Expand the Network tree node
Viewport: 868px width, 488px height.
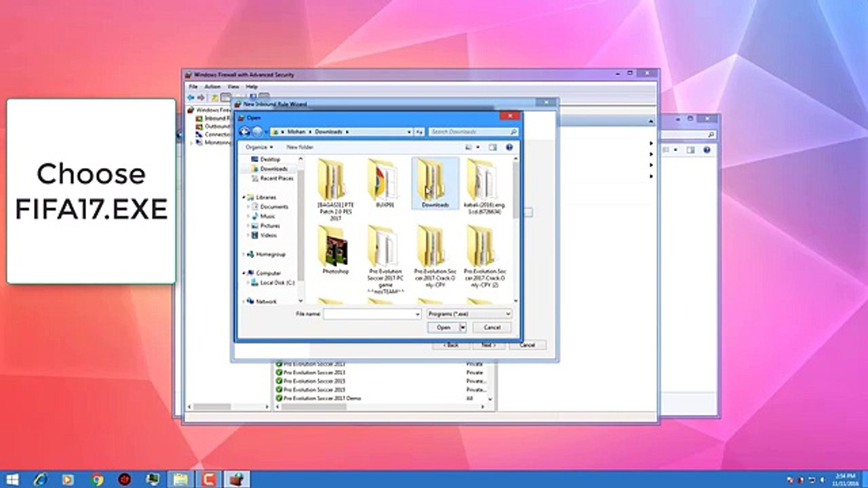pyautogui.click(x=243, y=302)
